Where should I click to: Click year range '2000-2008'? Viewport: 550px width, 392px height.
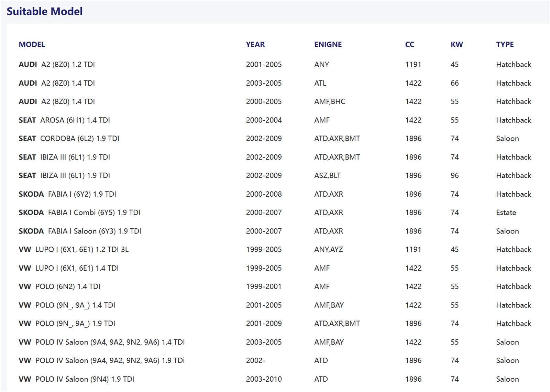[264, 194]
